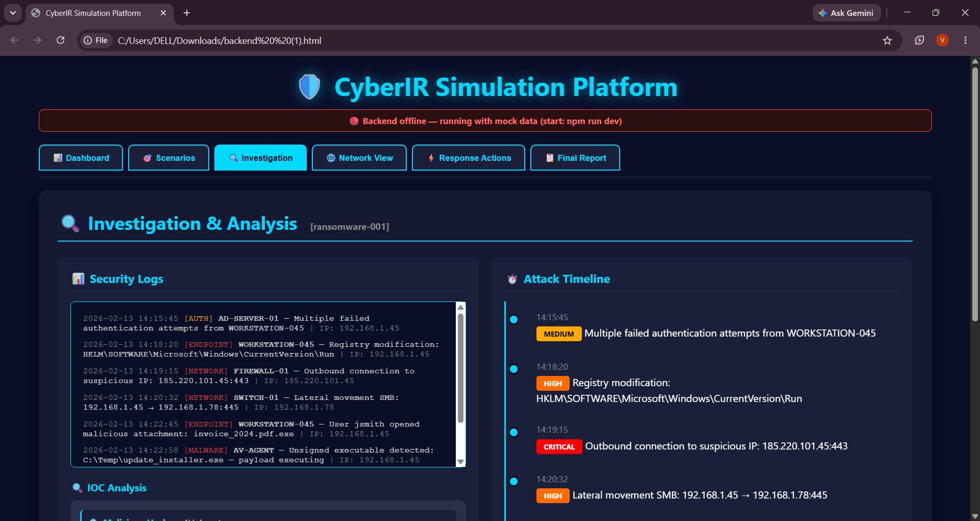Image resolution: width=980 pixels, height=521 pixels.
Task: Click the Investigation tab magnifier icon
Action: (x=233, y=158)
